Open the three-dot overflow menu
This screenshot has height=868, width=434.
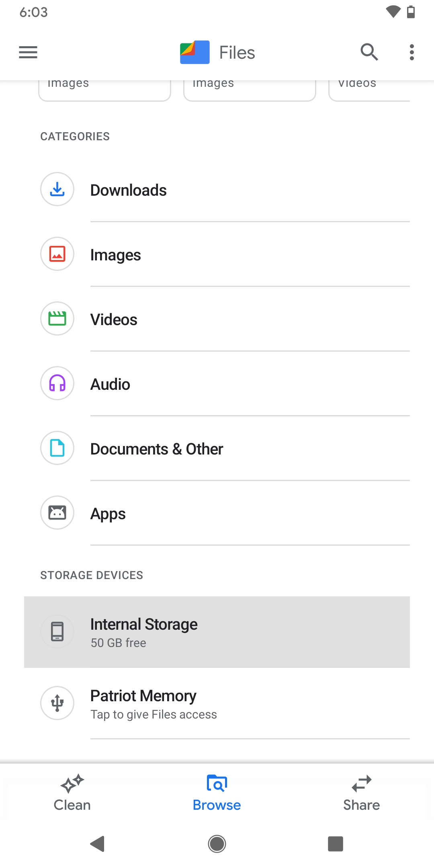pyautogui.click(x=411, y=52)
